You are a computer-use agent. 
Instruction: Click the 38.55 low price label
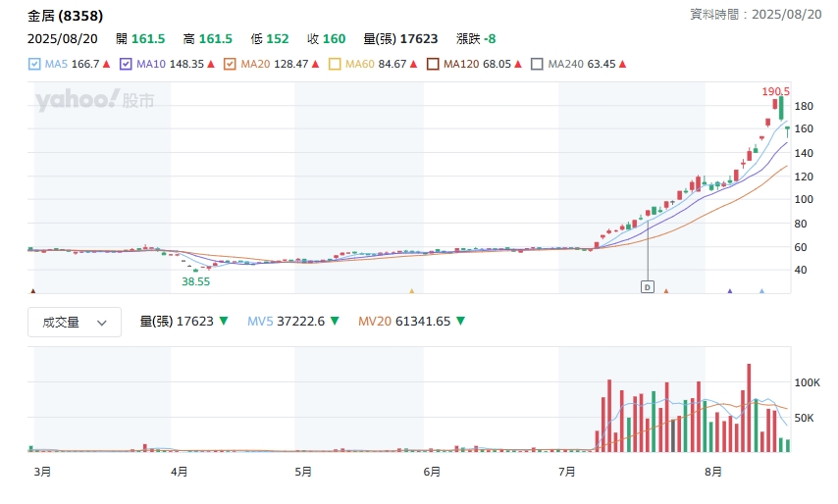[x=196, y=280]
